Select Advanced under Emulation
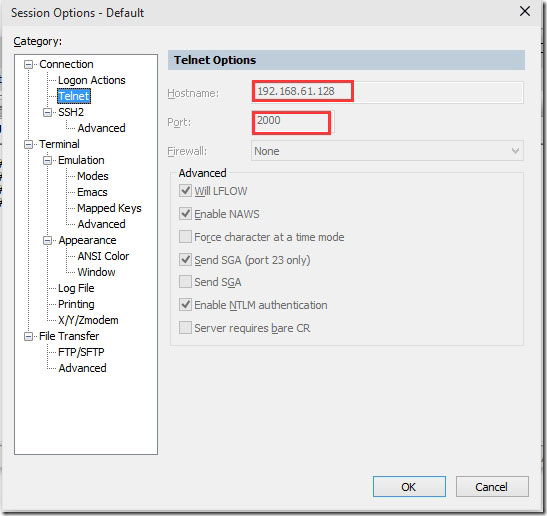This screenshot has width=547, height=516. pos(101,224)
